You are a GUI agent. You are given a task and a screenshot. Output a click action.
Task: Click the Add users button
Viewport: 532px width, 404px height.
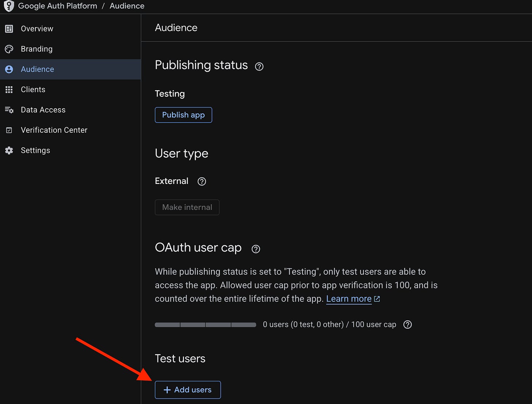(188, 390)
